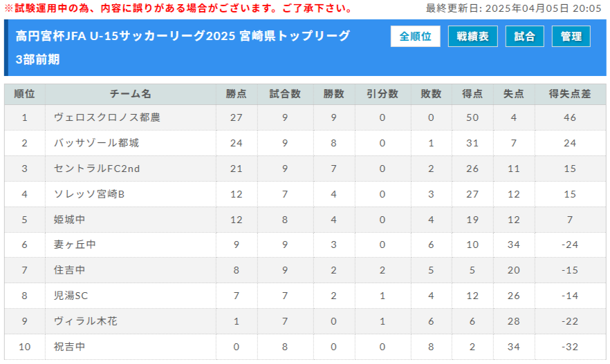Open the 戦績表 results table view
The height and width of the screenshot is (364, 610).
[x=472, y=37]
